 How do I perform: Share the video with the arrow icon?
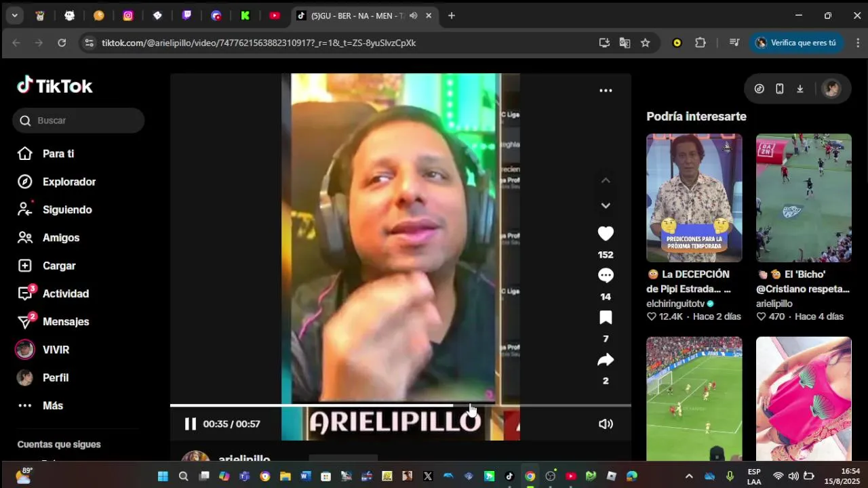click(606, 360)
